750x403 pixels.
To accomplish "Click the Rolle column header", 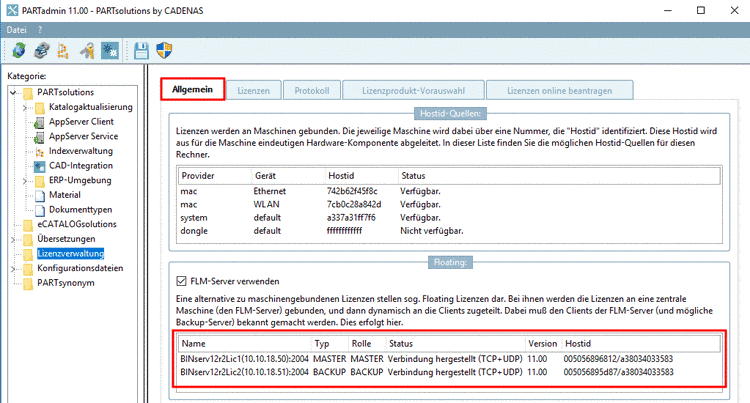I will click(367, 344).
